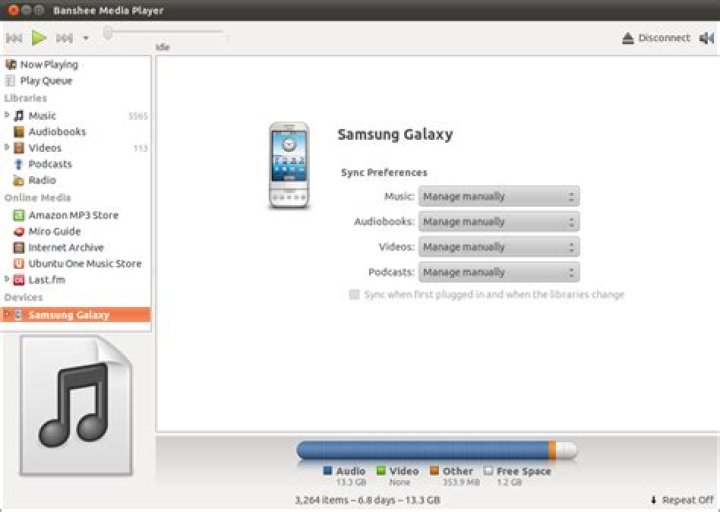Open Last.fm source
The width and height of the screenshot is (720, 512).
(46, 280)
